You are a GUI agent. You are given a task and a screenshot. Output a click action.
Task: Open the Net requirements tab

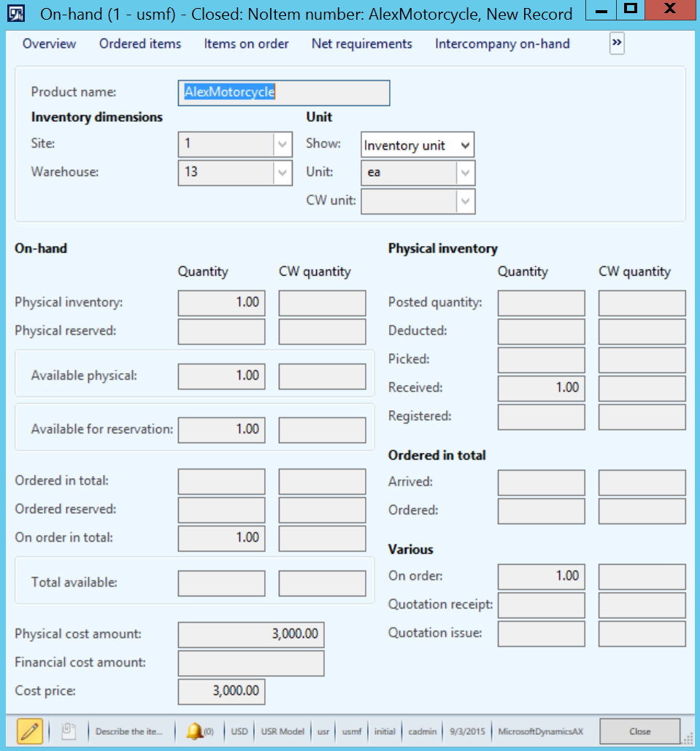pyautogui.click(x=362, y=44)
